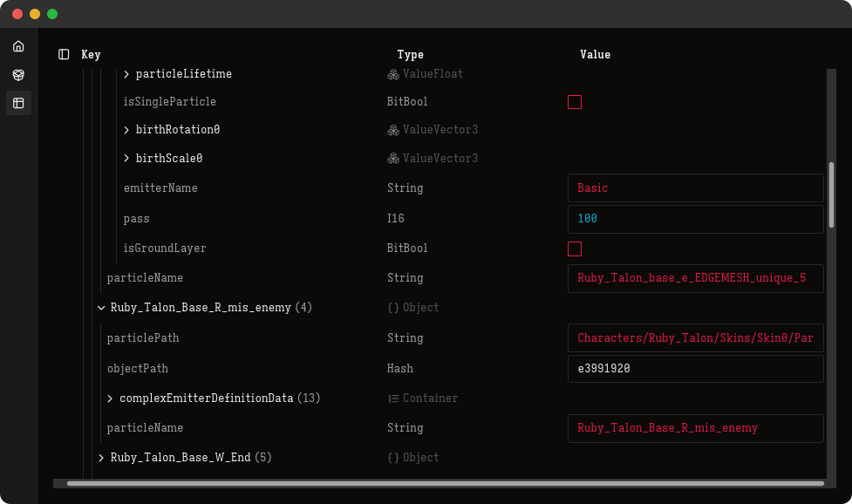
Task: Toggle the isSingleParticle checkbox
Action: 575,102
